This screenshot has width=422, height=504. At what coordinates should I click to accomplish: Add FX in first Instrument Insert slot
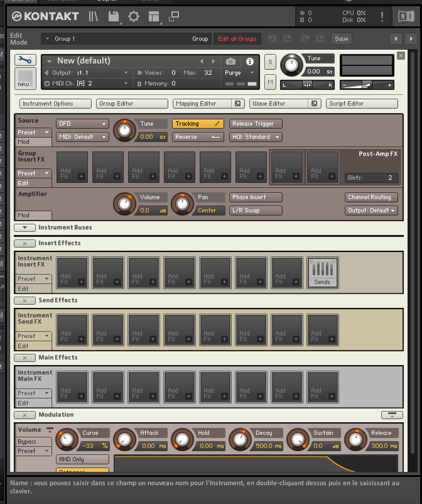click(72, 273)
